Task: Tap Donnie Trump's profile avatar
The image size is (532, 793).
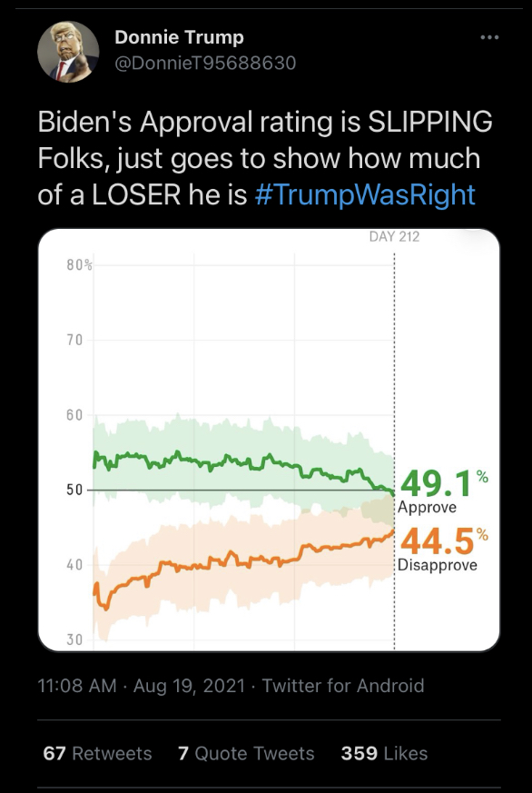Action: (68, 51)
